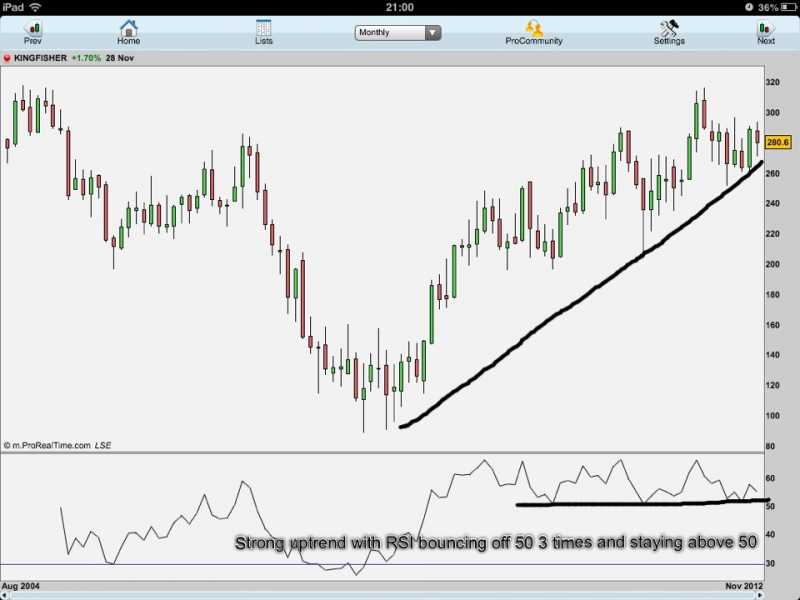The image size is (800, 600).
Task: Open the Lists icon in toolbar
Action: tap(264, 32)
